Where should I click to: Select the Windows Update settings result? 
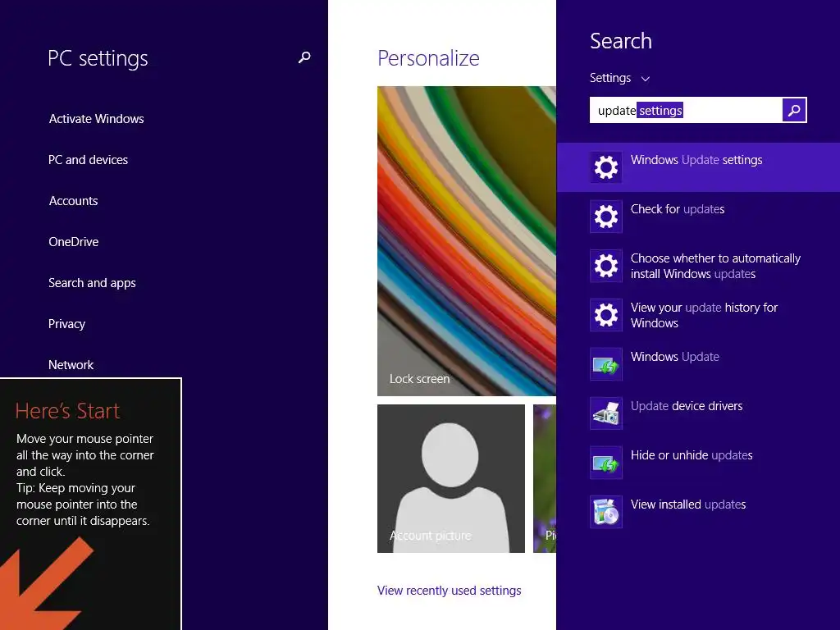(698, 167)
